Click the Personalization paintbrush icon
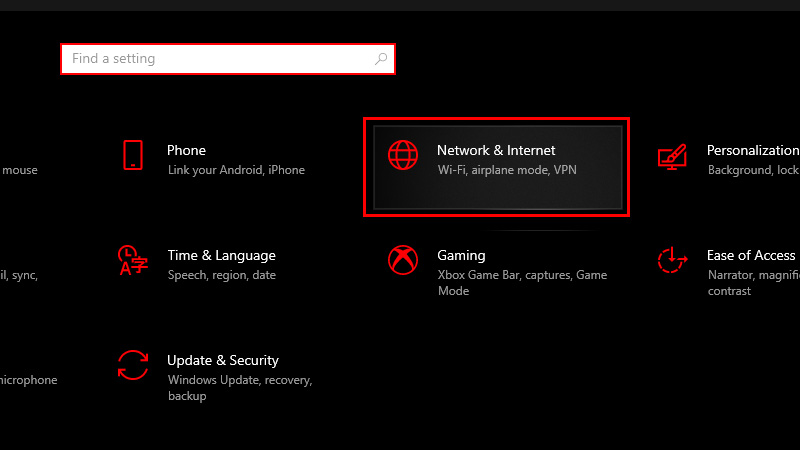The height and width of the screenshot is (450, 800). click(x=671, y=155)
